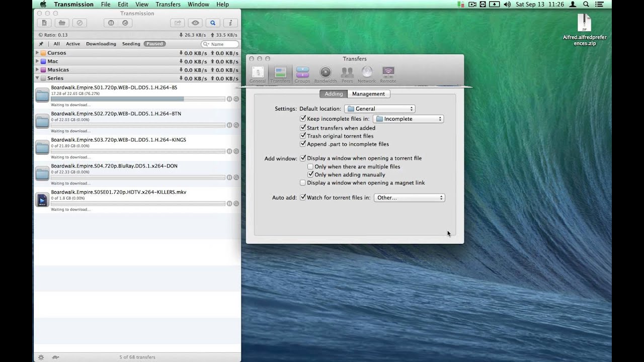Open Remote preferences pane icon
The image size is (644, 362).
[388, 74]
